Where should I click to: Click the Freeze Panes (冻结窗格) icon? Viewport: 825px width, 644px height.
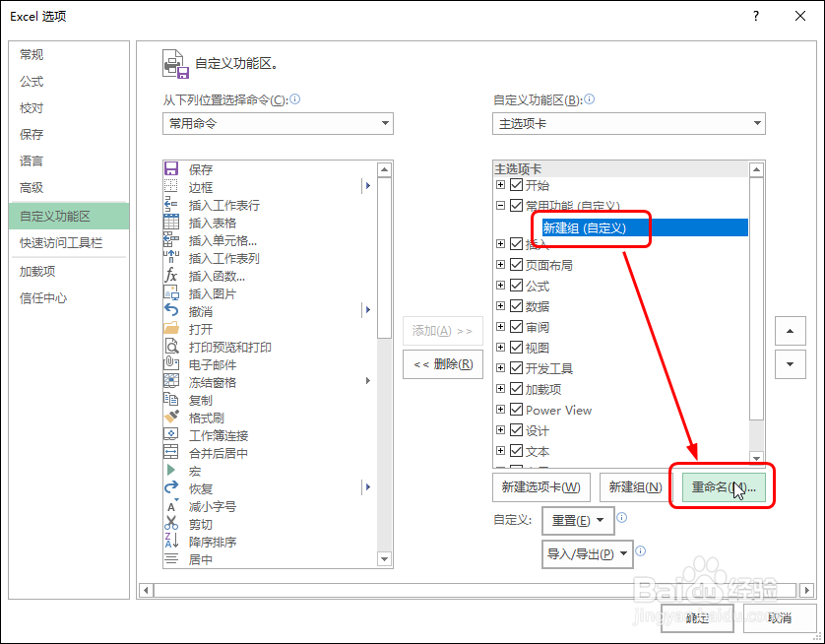tap(171, 381)
